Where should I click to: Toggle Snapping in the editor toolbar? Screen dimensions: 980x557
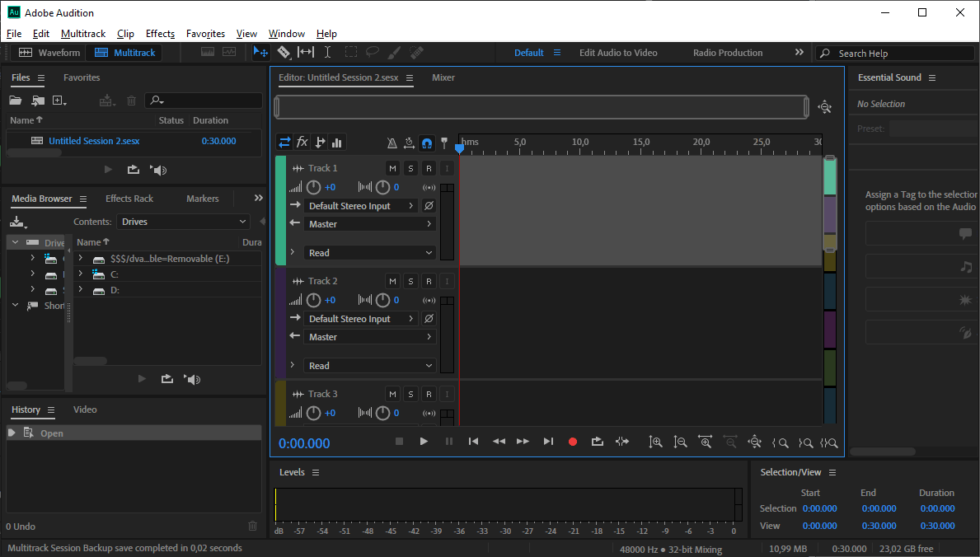(x=426, y=143)
